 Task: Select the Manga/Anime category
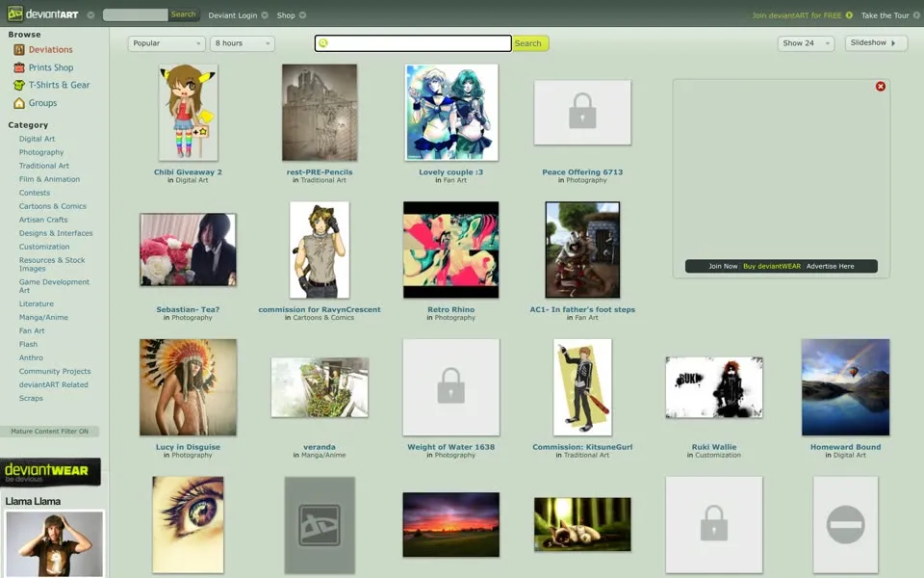[x=43, y=318]
